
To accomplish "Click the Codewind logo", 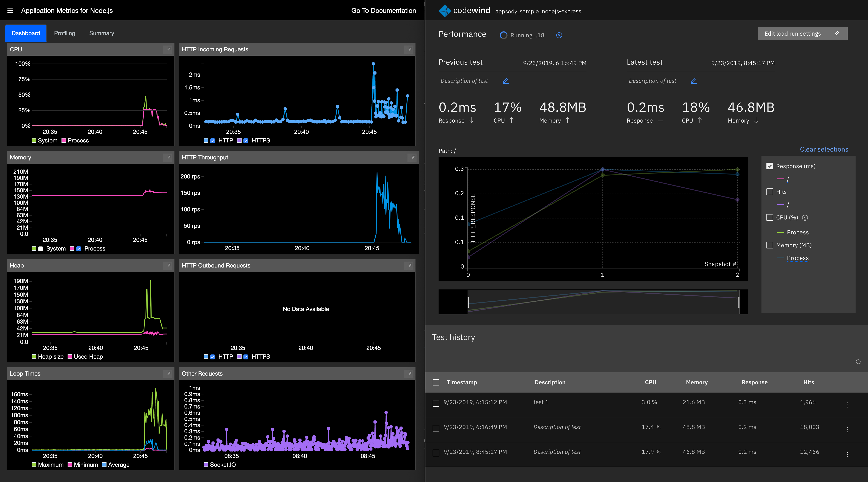I will 445,11.
